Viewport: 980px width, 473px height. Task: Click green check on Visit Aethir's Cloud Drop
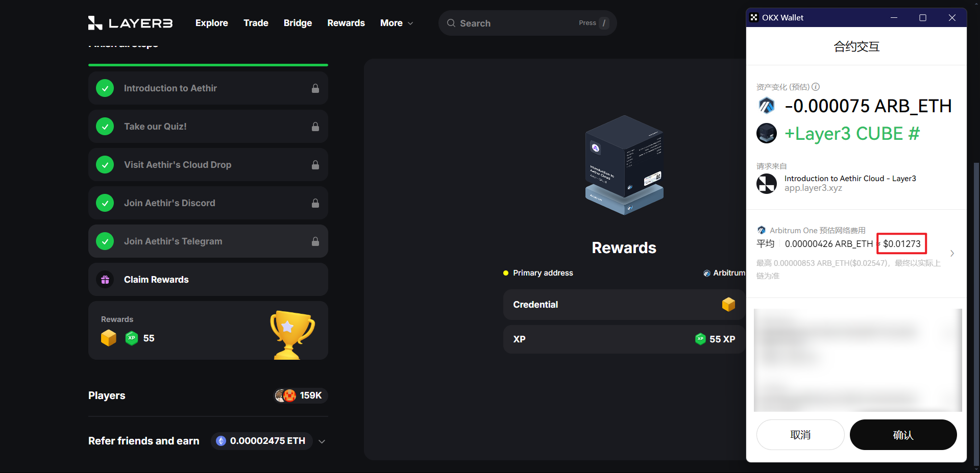click(x=105, y=165)
